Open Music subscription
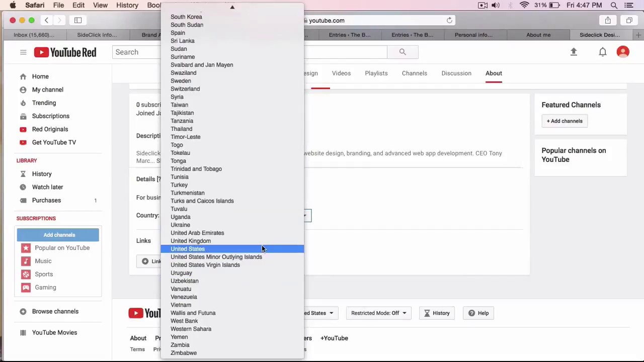This screenshot has height=362, width=644. 43,261
